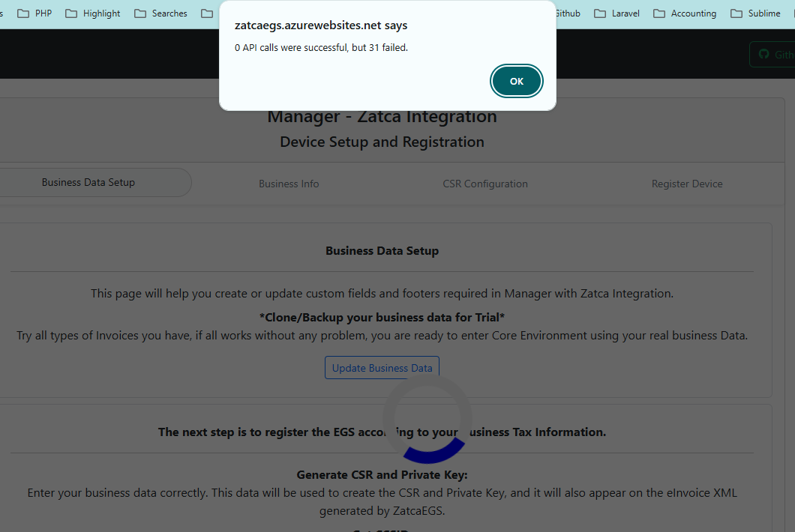The image size is (795, 532).
Task: Switch to the Business Info tab
Action: click(289, 184)
